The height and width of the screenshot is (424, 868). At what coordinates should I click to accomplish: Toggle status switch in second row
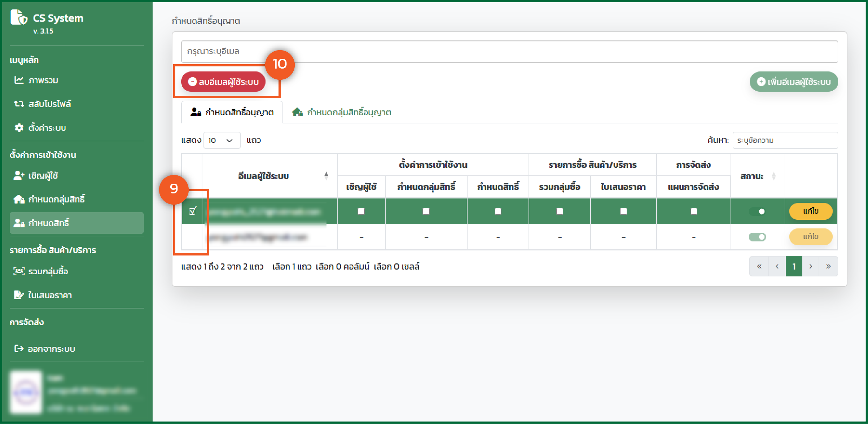pos(757,237)
